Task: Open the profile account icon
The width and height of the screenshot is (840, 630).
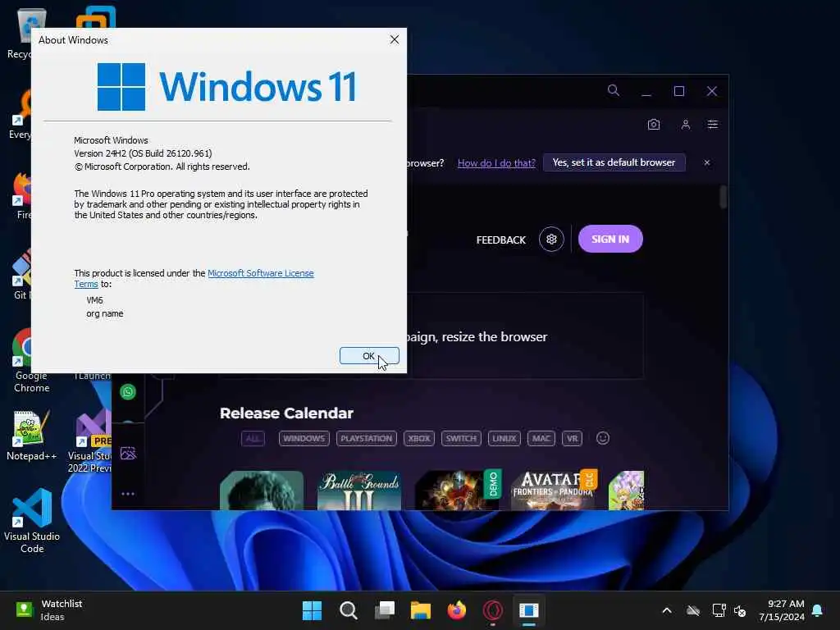Action: click(x=685, y=125)
